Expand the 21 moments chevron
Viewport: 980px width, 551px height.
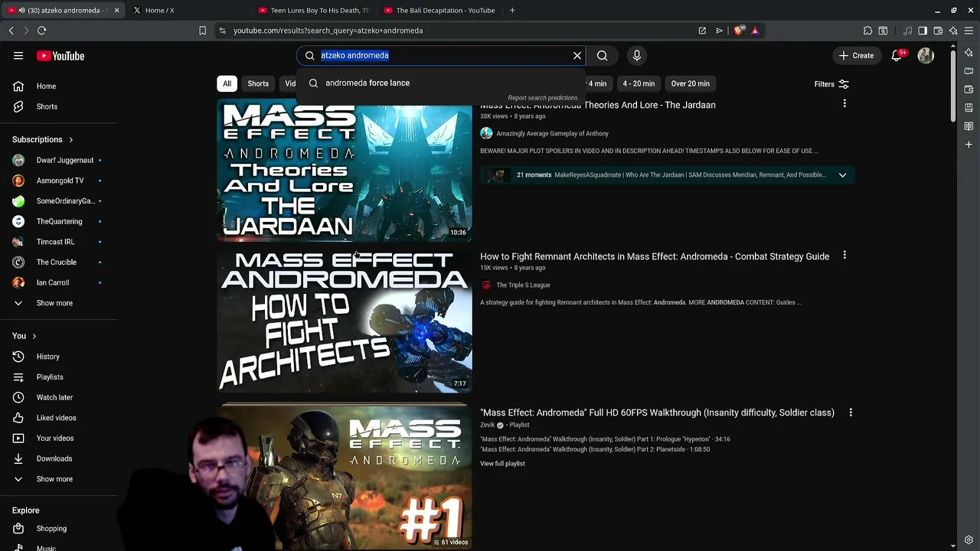[842, 175]
